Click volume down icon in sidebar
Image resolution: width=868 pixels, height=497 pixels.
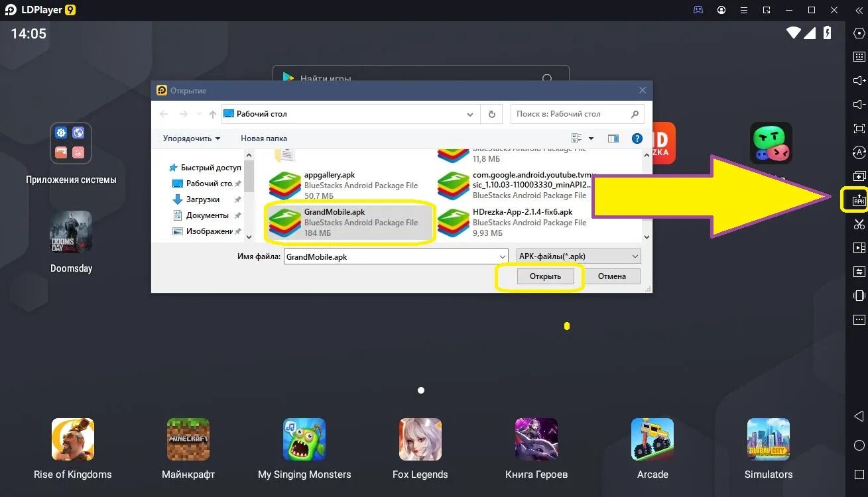point(859,105)
